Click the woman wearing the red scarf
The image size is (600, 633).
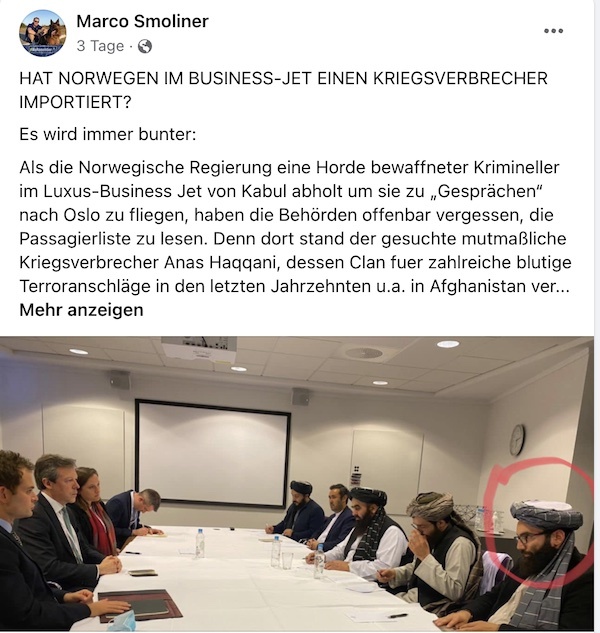[x=95, y=511]
